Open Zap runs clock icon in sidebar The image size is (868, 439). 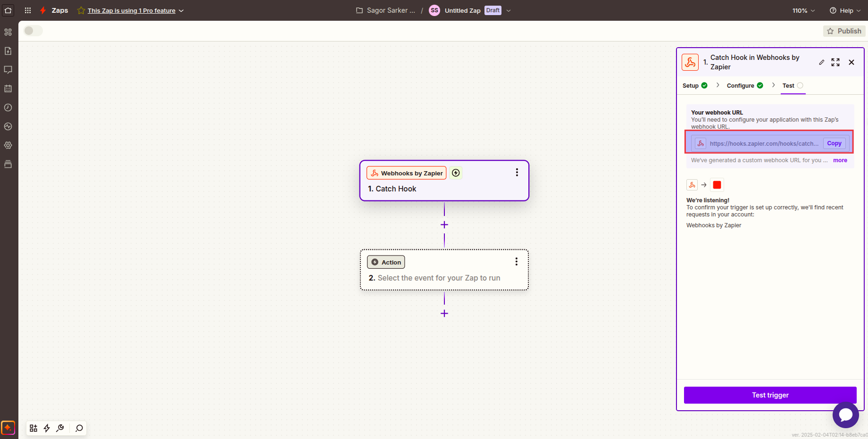8,108
